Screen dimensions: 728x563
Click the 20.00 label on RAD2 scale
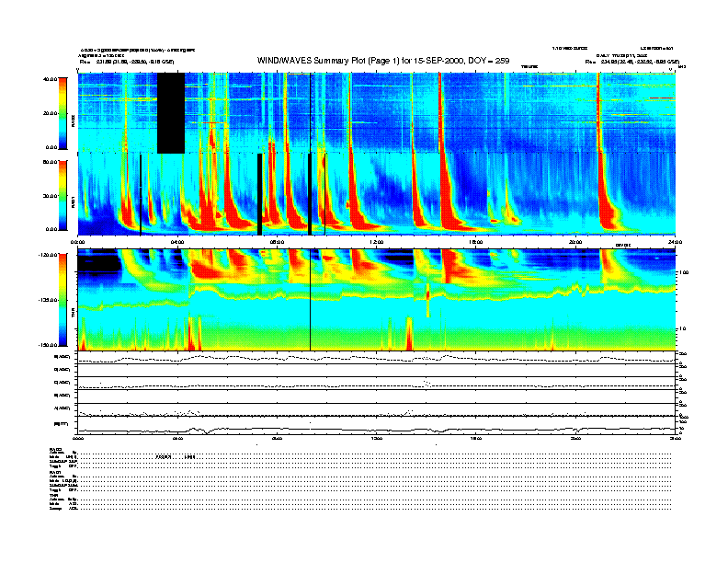click(50, 113)
